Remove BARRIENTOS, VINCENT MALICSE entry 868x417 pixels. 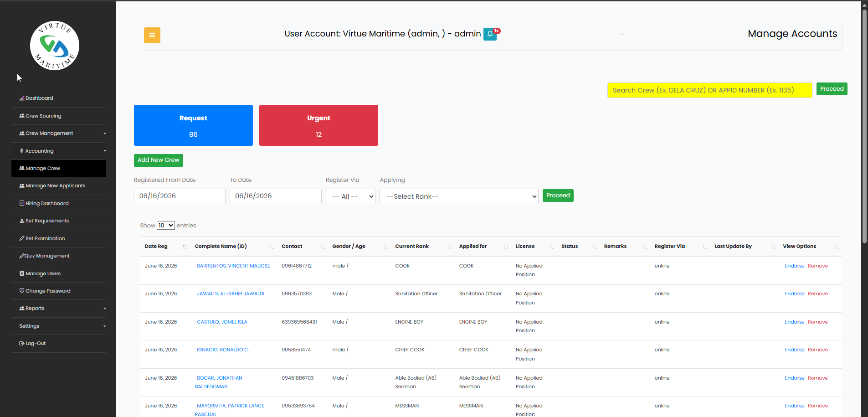[818, 266]
